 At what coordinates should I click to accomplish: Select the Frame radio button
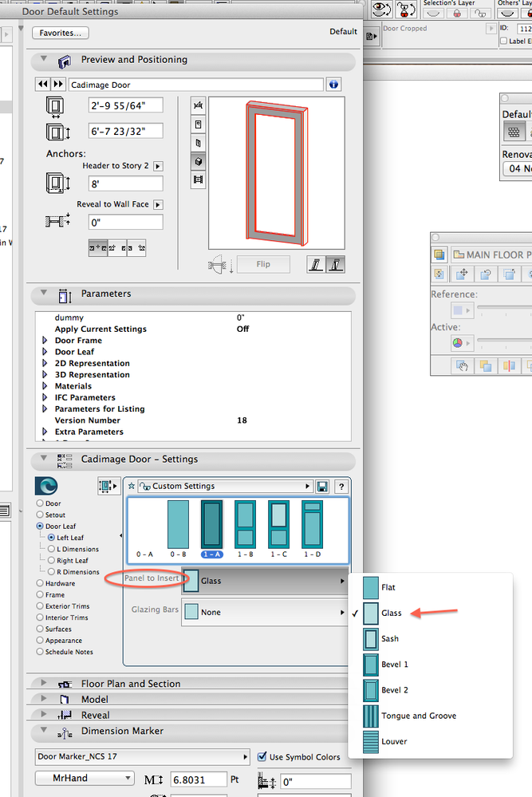pos(40,594)
